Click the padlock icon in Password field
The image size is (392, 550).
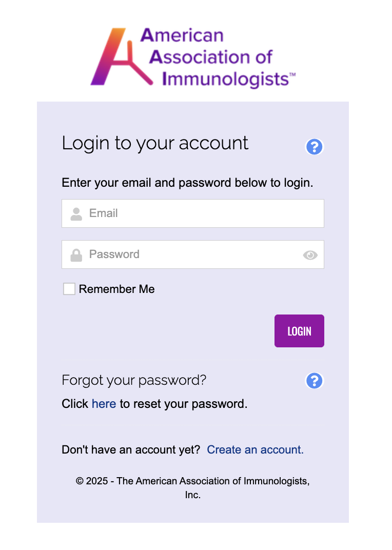click(76, 255)
